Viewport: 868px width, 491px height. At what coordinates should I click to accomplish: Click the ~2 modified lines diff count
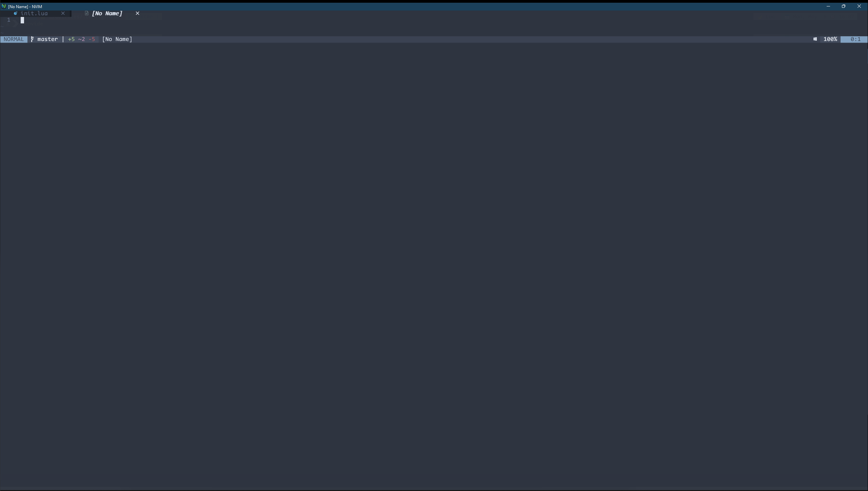point(82,39)
